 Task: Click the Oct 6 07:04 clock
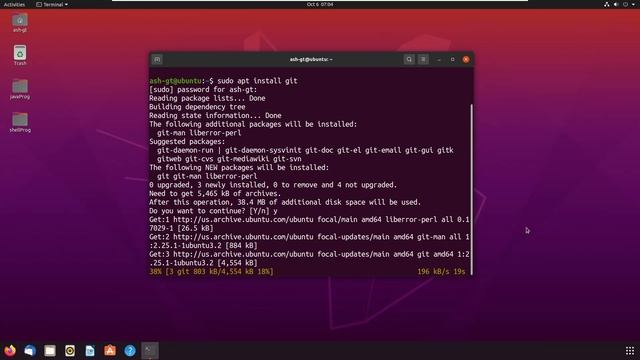click(x=320, y=4)
